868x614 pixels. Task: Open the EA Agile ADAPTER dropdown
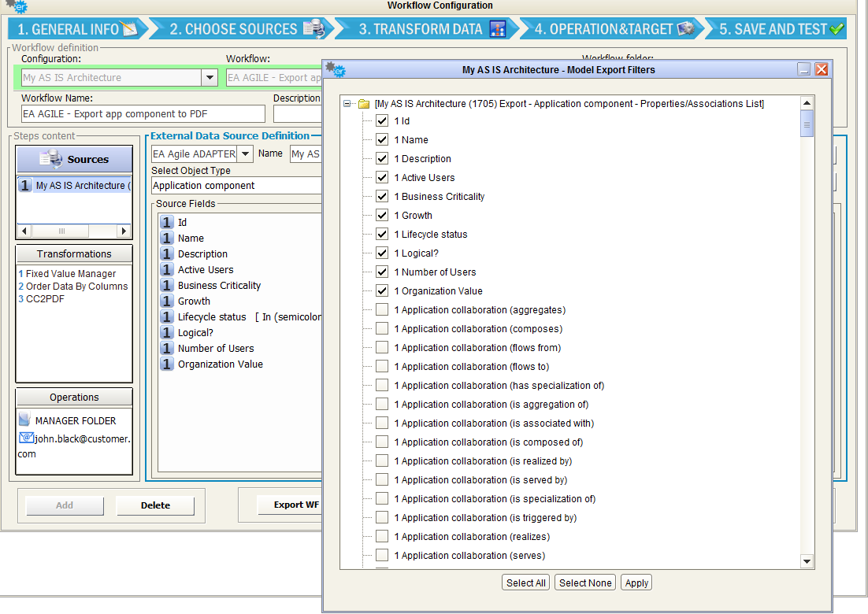244,153
